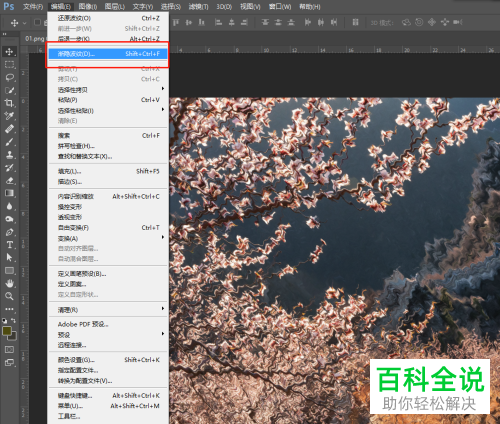Choose Adobe PDF 预设... entry
The image size is (500, 424).
[x=108, y=324]
